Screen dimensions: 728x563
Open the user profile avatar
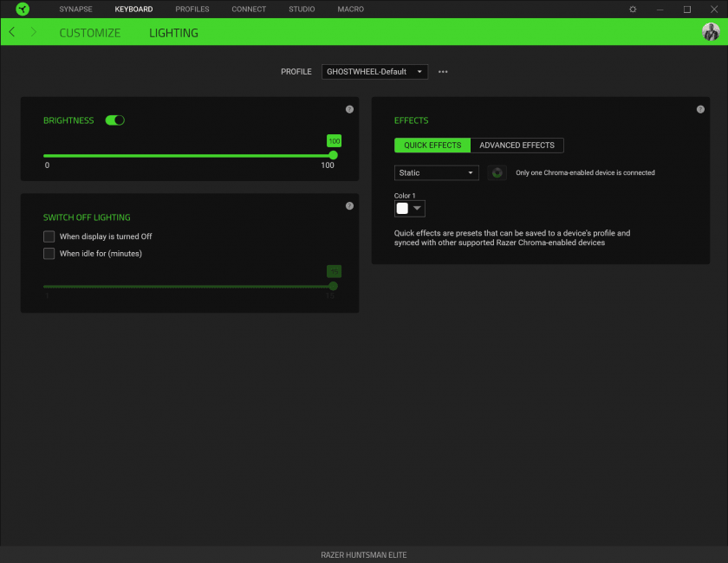711,32
